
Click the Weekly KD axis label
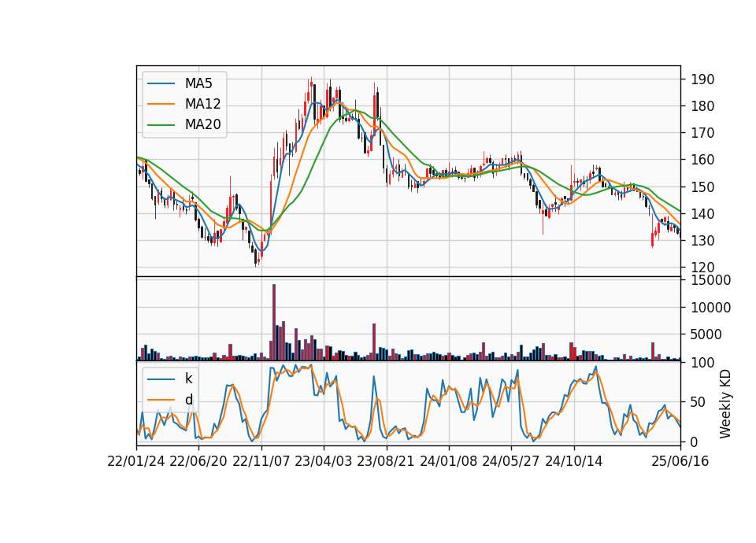click(725, 404)
